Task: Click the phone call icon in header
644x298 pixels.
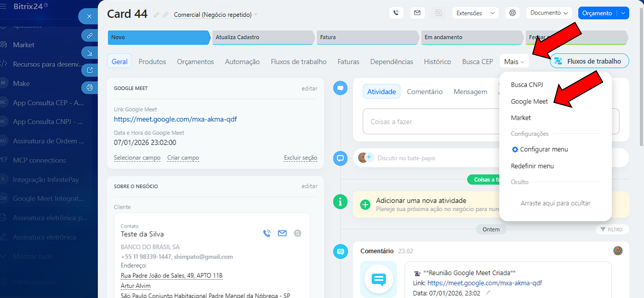Action: pos(396,13)
